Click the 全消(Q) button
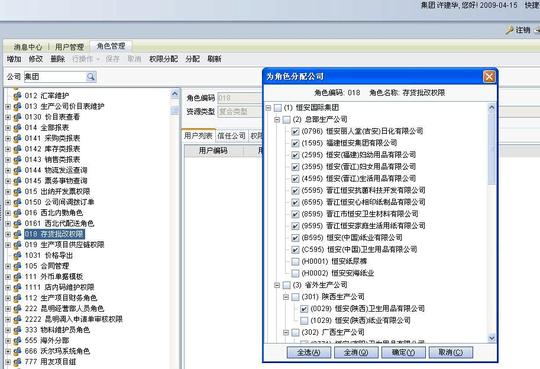540x369 pixels. [x=356, y=352]
